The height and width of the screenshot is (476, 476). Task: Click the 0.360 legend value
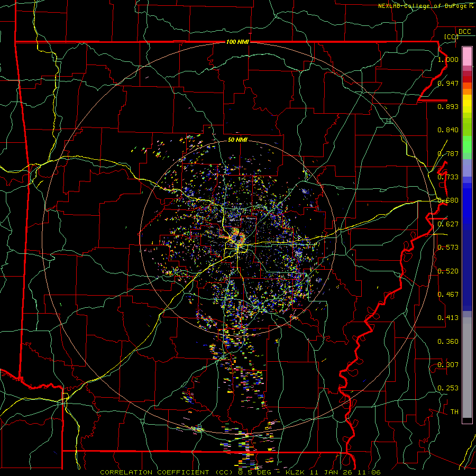(x=448, y=342)
